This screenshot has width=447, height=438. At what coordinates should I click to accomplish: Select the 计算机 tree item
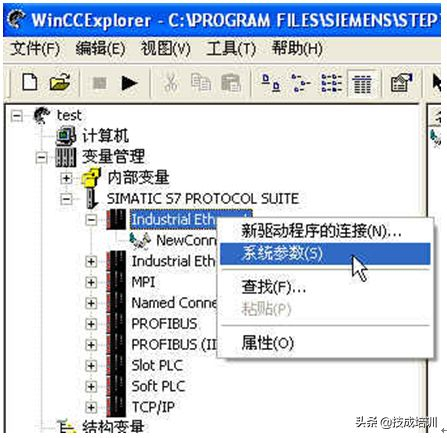pos(105,136)
